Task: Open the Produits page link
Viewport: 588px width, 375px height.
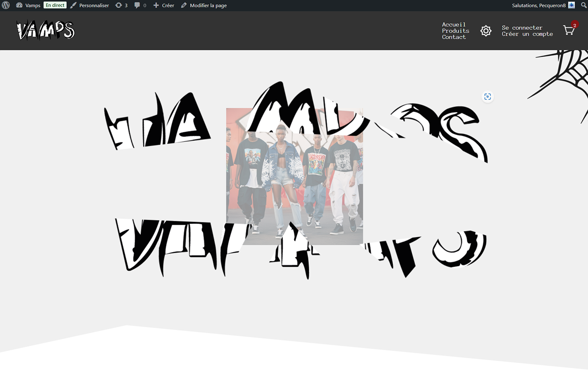Action: tap(455, 31)
